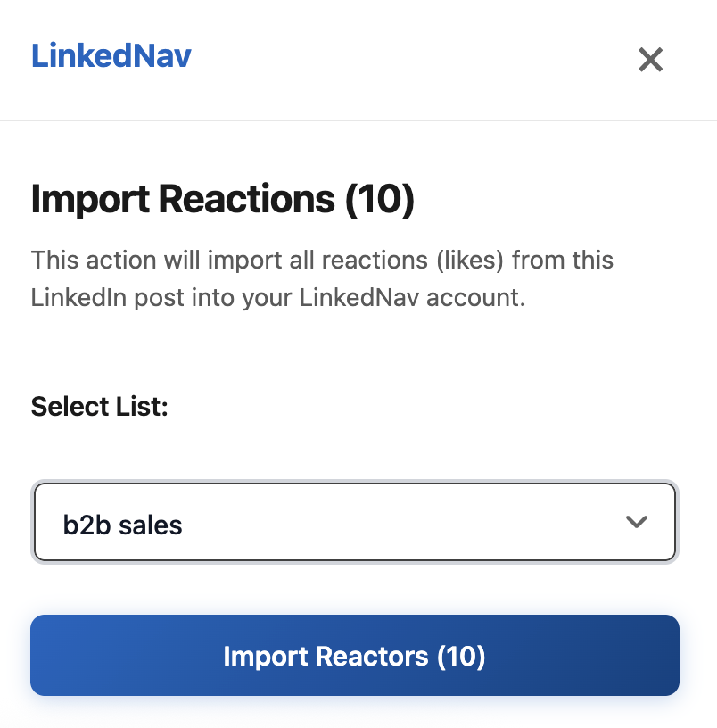Click inside the list selection field

pos(355,522)
